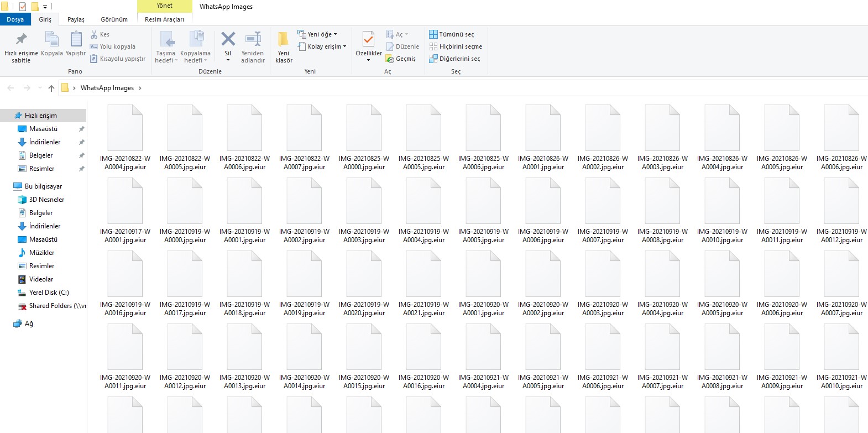This screenshot has height=433, width=868.
Task: Select file IMG-20210826-WA0006.jpg.eiur
Action: pyautogui.click(x=842, y=138)
